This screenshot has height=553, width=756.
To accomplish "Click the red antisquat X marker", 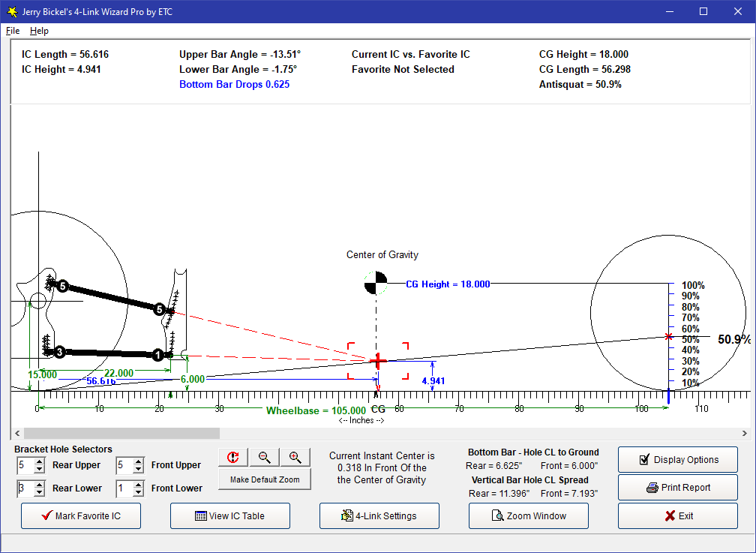I will coord(668,336).
